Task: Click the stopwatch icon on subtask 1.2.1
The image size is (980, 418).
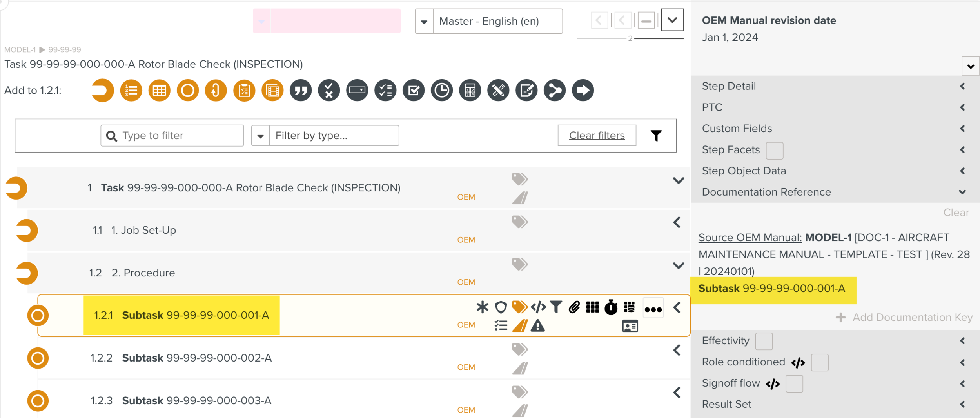Action: tap(611, 307)
